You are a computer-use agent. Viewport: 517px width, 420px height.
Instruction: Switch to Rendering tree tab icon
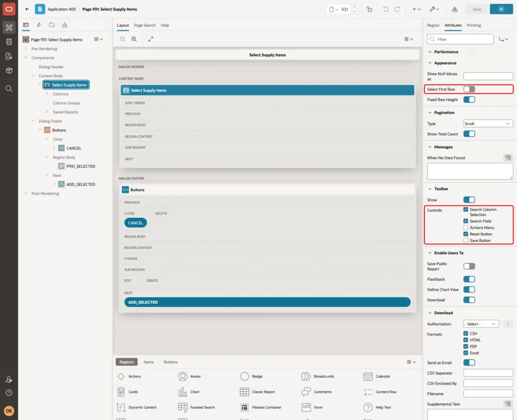(26, 25)
